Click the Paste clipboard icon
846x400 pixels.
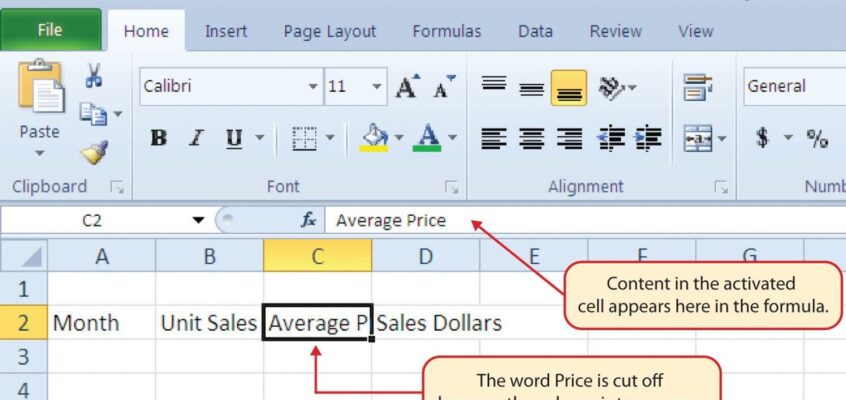coord(40,86)
